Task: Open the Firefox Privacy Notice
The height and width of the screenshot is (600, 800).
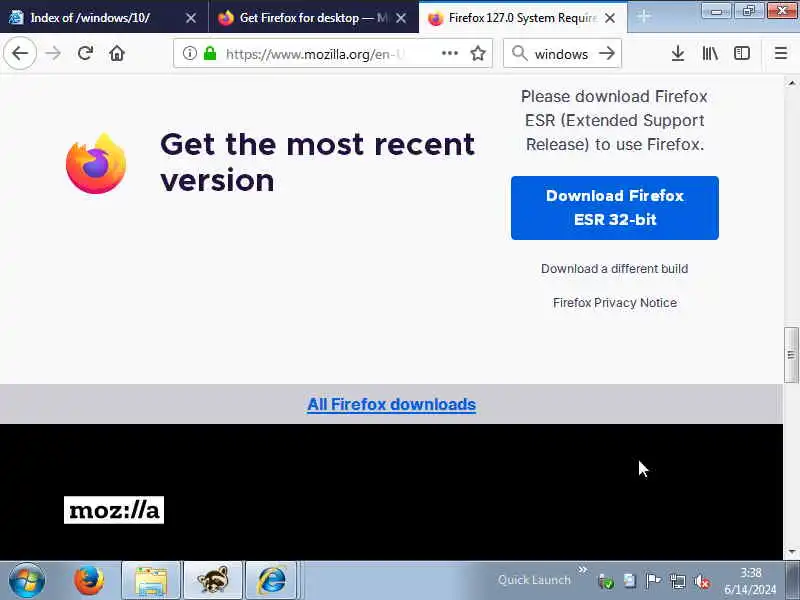Action: [615, 303]
